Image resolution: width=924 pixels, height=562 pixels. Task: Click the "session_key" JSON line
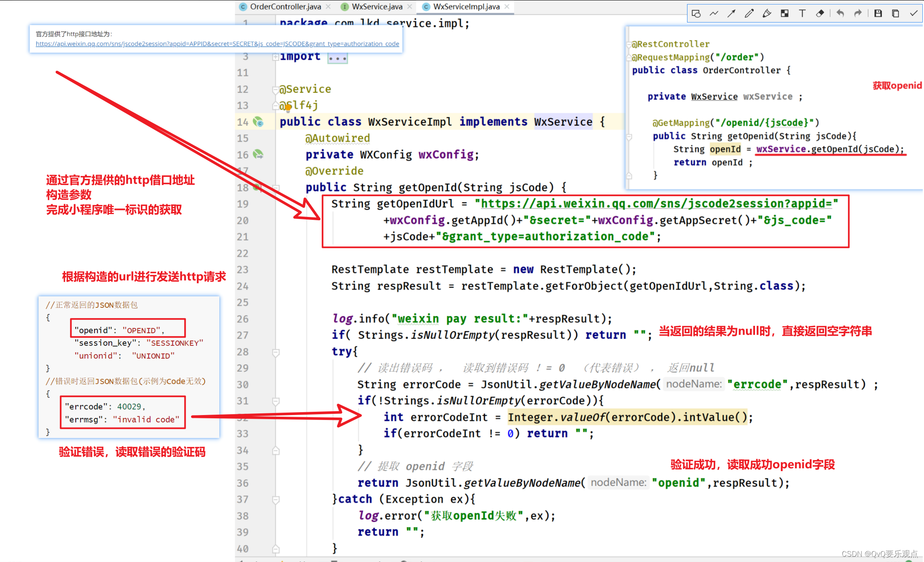[139, 343]
